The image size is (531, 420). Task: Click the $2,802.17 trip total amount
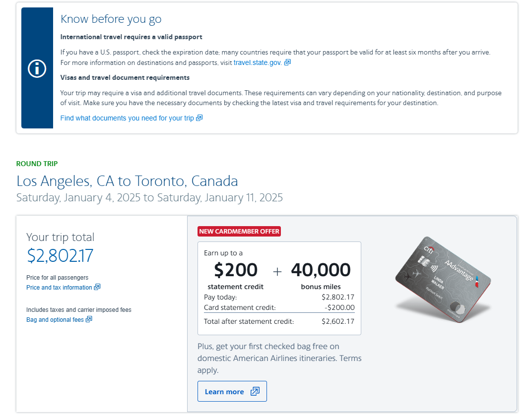click(x=60, y=255)
